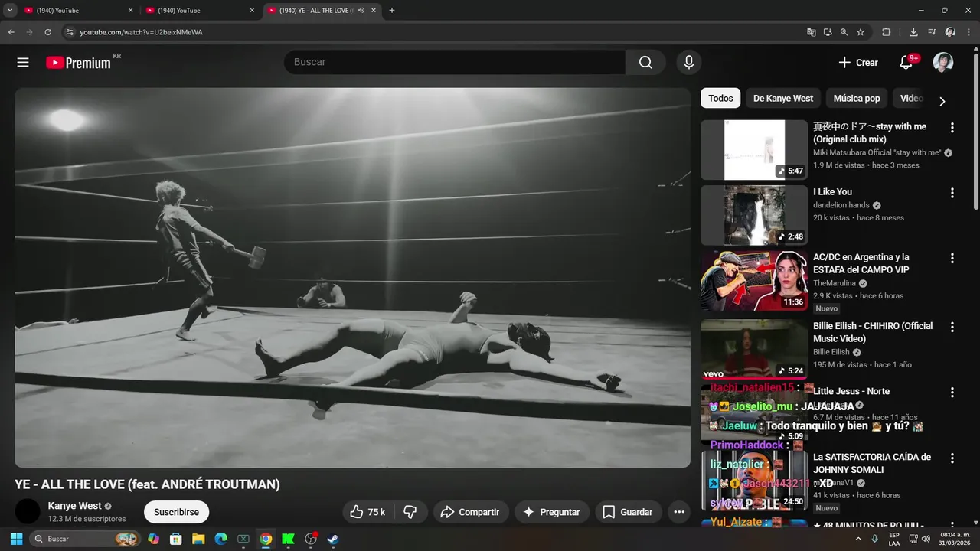Open File Explorer from the taskbar
This screenshot has height=551, width=980.
click(198, 539)
